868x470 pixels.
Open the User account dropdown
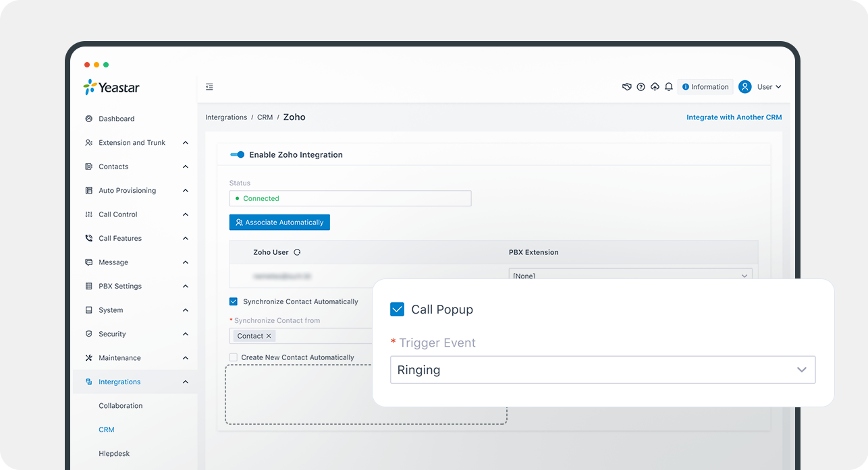(769, 87)
